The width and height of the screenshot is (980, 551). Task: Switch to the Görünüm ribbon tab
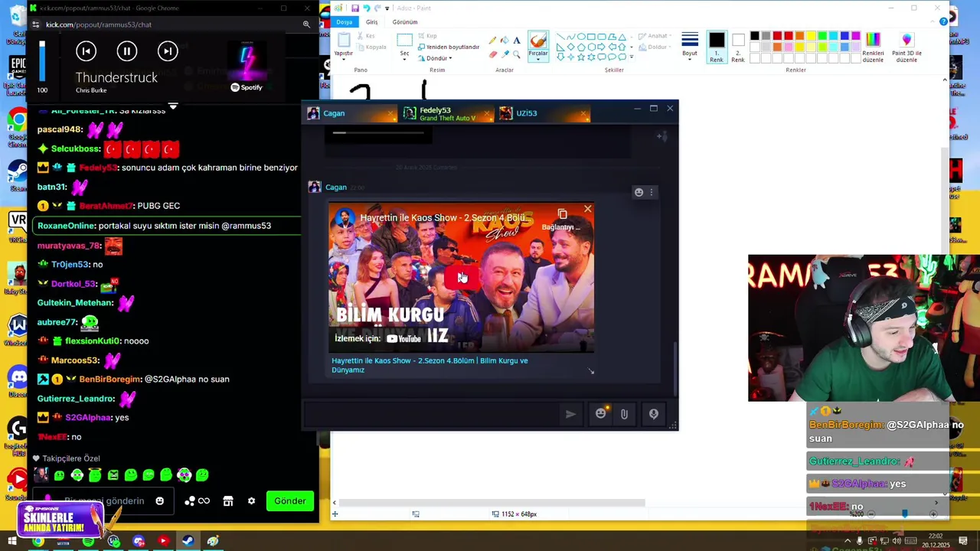pyautogui.click(x=405, y=22)
